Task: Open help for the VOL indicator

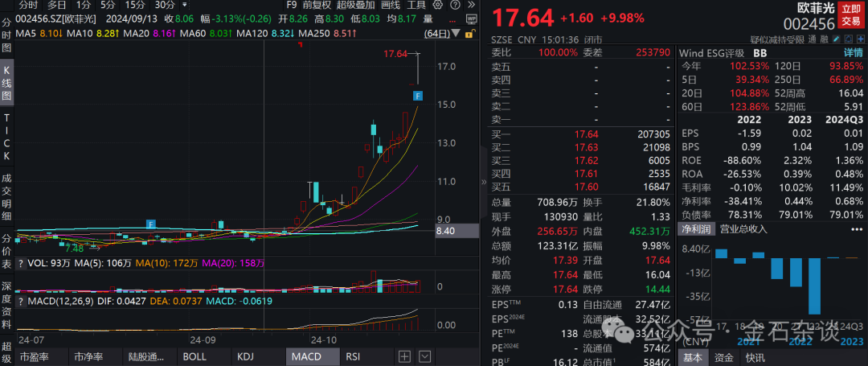Action: pyautogui.click(x=22, y=263)
